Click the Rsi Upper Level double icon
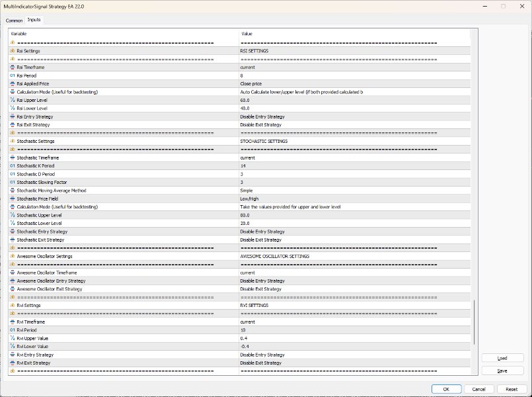This screenshot has height=397, width=532. coord(13,100)
